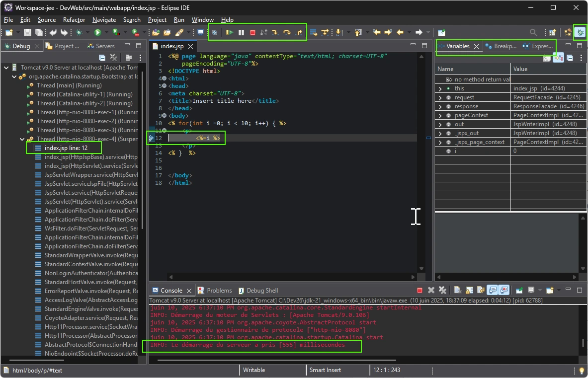Switch to the Servers tab

[101, 46]
